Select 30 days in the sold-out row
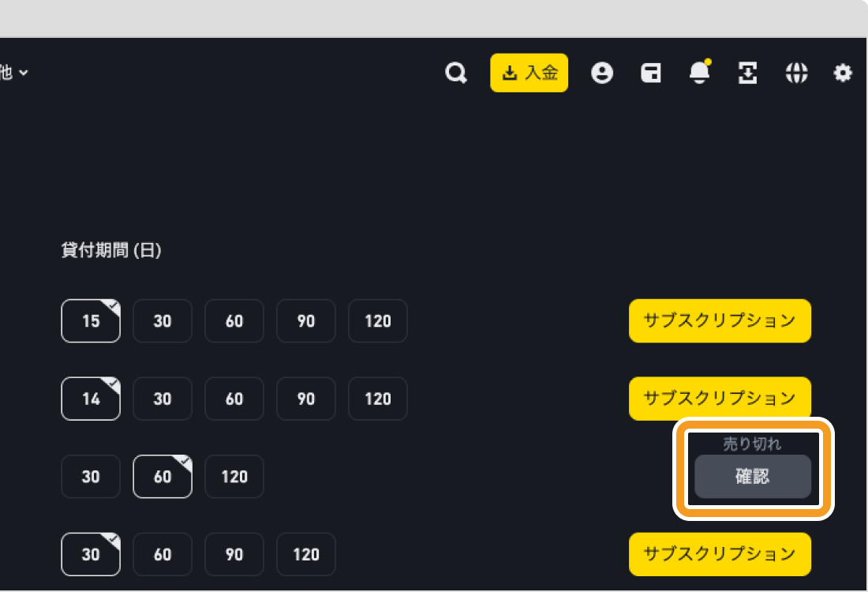The height and width of the screenshot is (592, 868). 91,477
